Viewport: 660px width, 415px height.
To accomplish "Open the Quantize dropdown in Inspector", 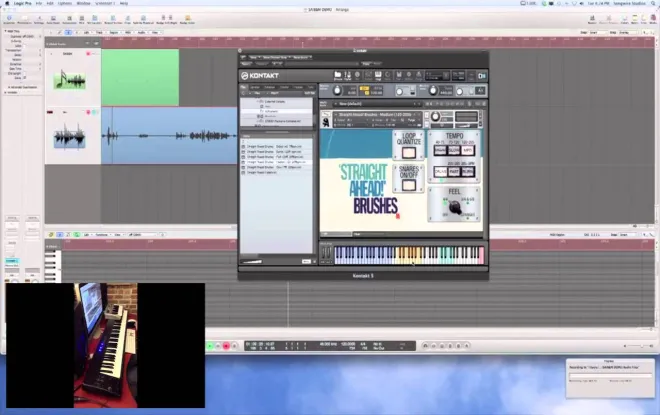I will [25, 37].
